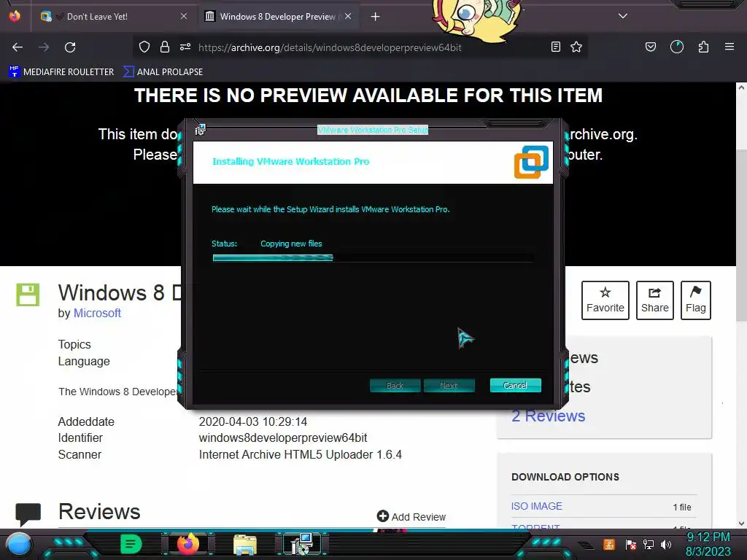The image size is (747, 560).
Task: Switch to the VMware installer taskbar item
Action: pos(302,544)
